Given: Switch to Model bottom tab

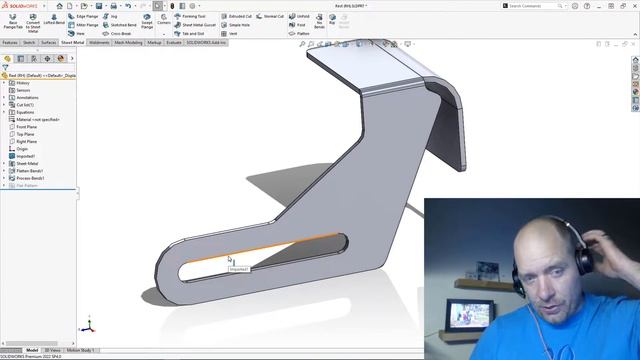Looking at the screenshot, I should 32,350.
